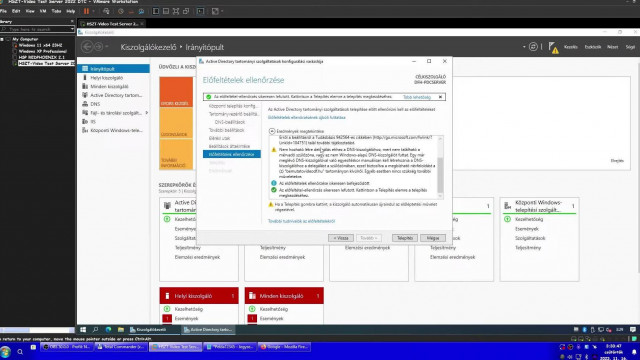Click the Előfeltételek ellenőrzésének újbóli futtatása link
640x360 pixels.
click(x=307, y=118)
